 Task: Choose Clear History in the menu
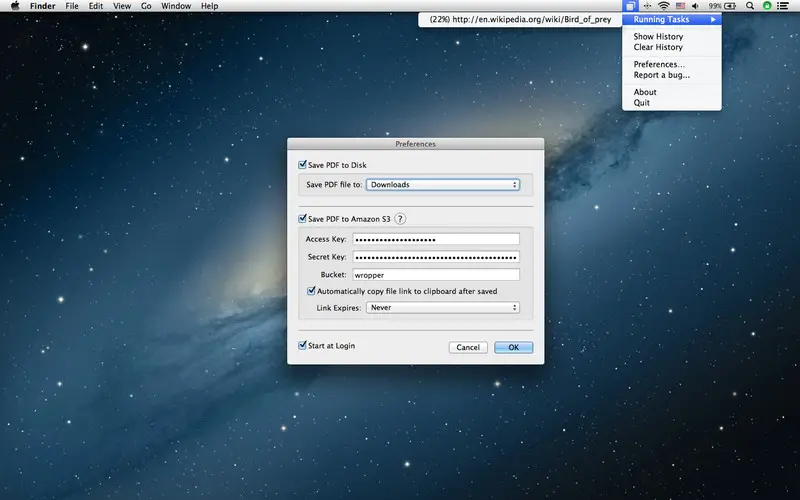tap(658, 47)
